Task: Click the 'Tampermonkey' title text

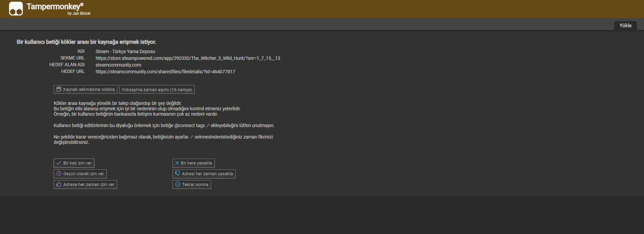Action: (55, 6)
